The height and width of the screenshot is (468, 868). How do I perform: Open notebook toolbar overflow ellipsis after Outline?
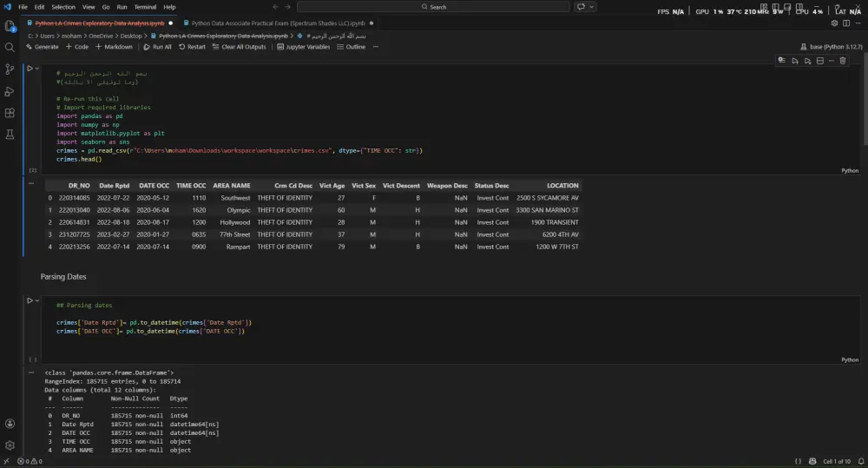pyautogui.click(x=375, y=47)
